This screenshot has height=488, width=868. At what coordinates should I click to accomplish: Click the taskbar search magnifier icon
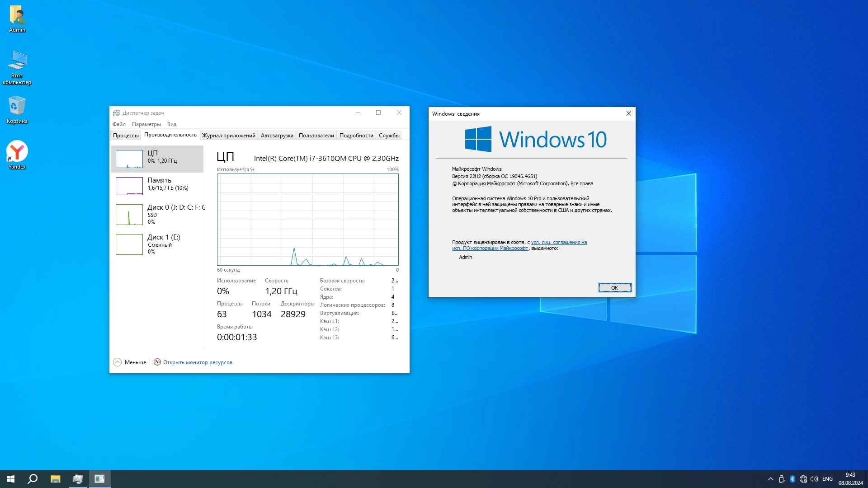point(33,479)
